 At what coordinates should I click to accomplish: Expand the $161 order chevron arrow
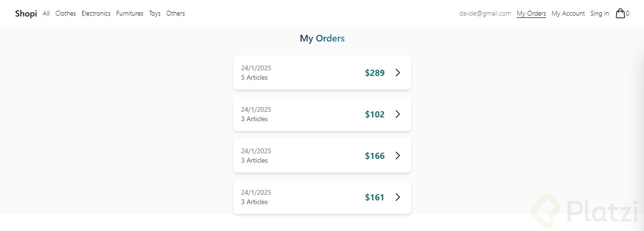pyautogui.click(x=398, y=197)
